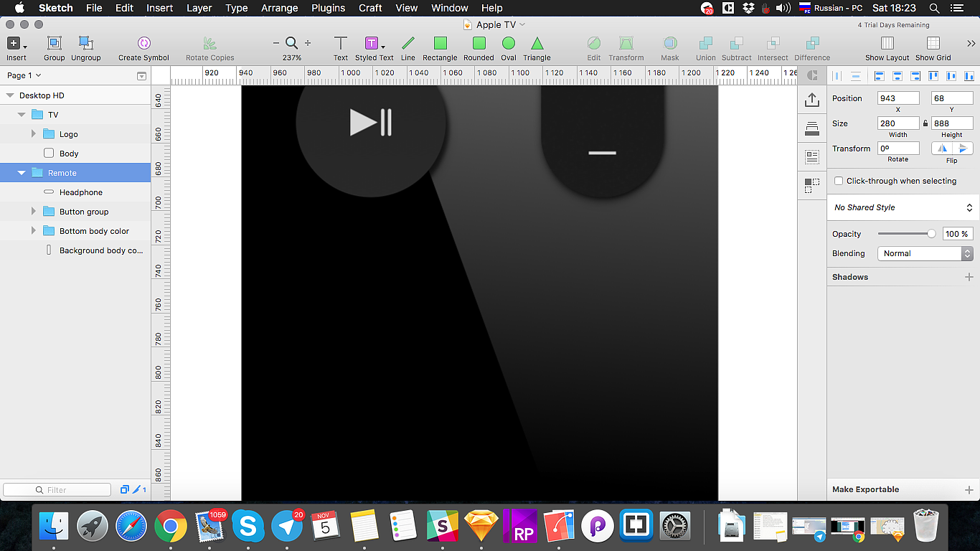Screen dimensions: 980x551
Task: Enable Click-through when selecting checkbox
Action: tap(839, 182)
